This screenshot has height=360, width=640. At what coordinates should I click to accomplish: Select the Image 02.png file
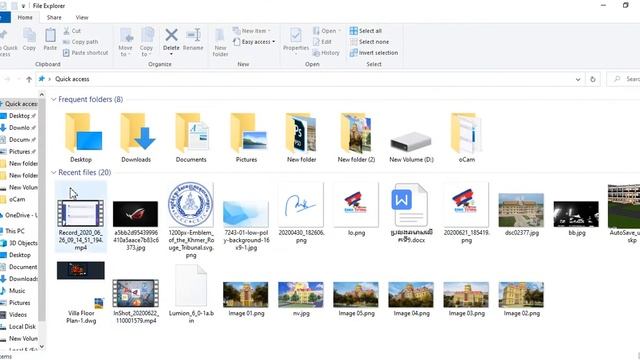tap(521, 299)
